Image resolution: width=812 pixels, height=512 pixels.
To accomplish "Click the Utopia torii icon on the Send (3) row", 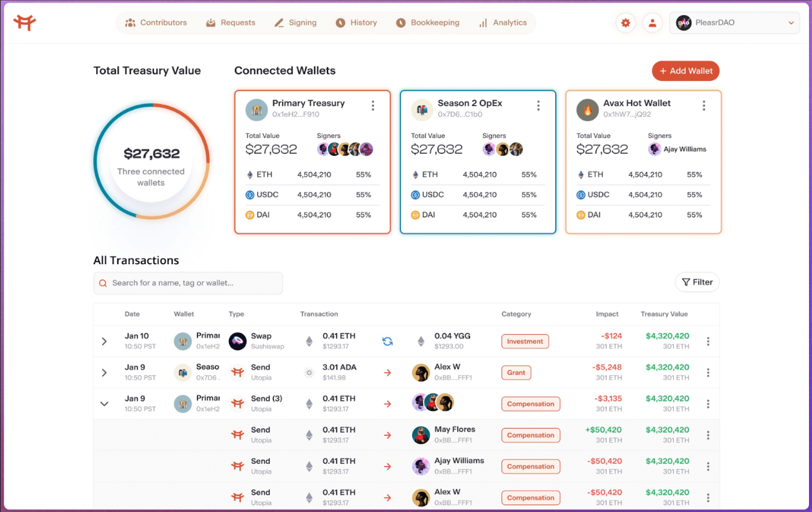I will click(x=237, y=403).
